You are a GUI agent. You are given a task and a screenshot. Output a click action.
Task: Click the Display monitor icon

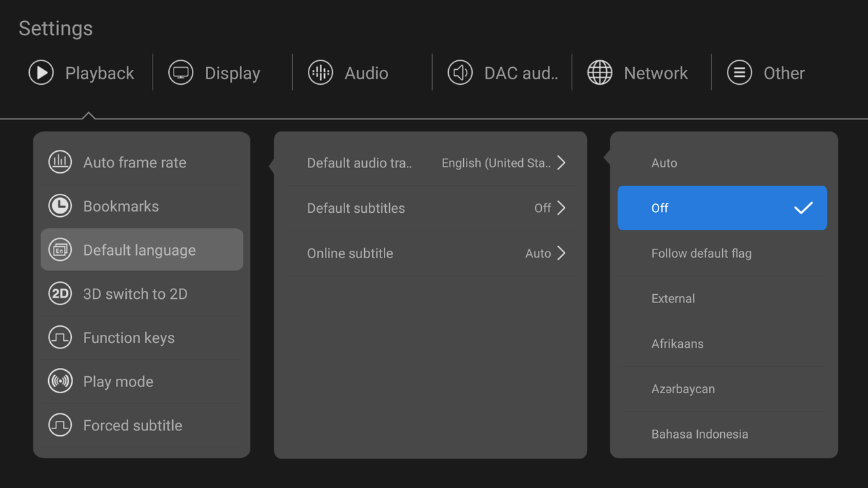click(x=181, y=73)
